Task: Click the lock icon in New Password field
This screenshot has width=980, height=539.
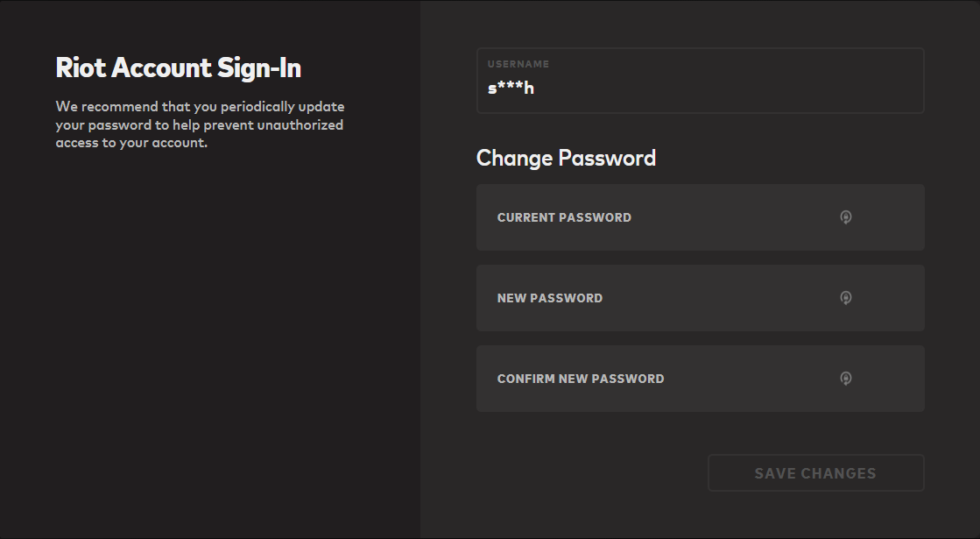Action: [x=845, y=298]
